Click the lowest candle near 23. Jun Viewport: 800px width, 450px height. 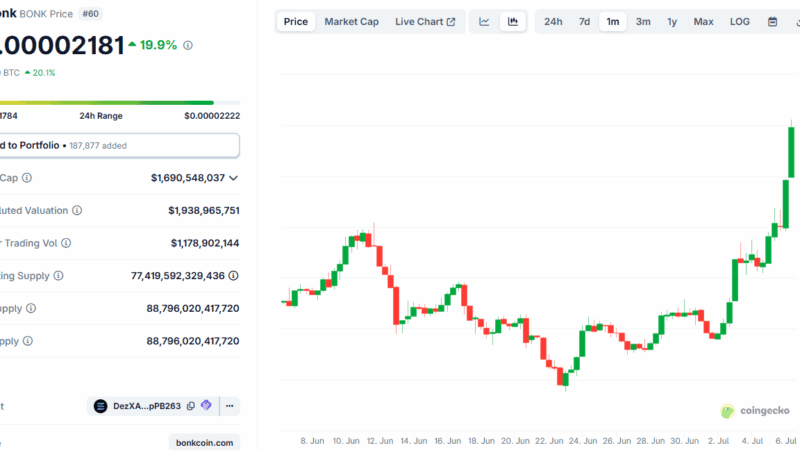coord(565,380)
